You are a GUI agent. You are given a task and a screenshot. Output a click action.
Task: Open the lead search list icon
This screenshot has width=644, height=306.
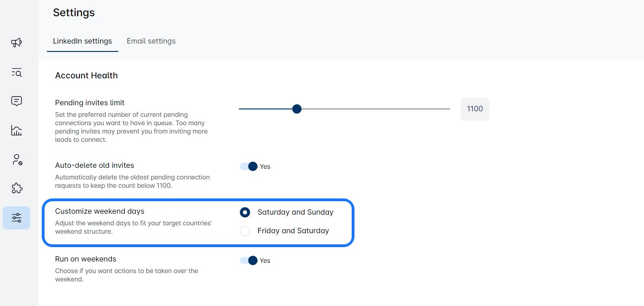pyautogui.click(x=17, y=72)
